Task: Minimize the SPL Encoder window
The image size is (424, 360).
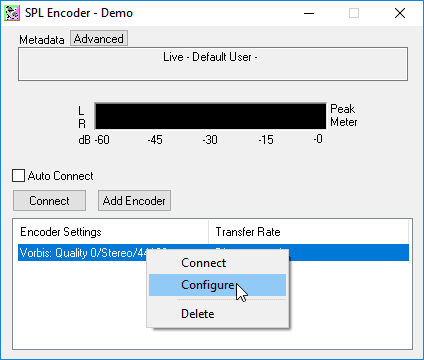Action: 309,13
